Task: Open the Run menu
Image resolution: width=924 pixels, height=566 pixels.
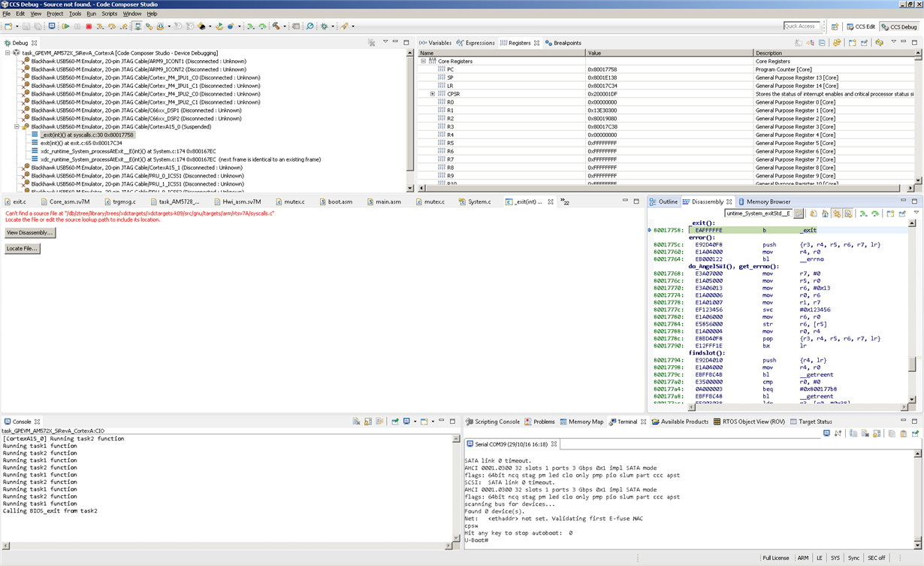Action: 91,14
